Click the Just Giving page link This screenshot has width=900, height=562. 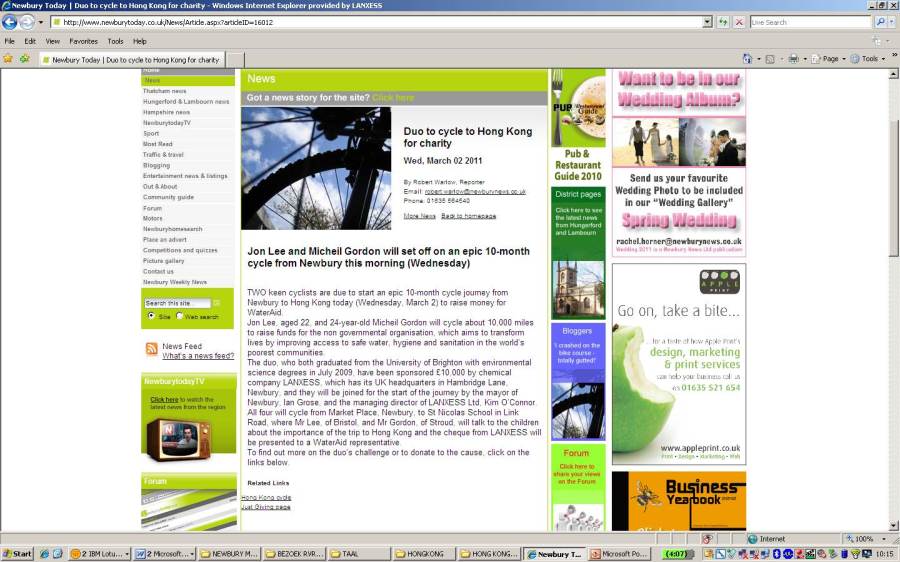tap(265, 507)
